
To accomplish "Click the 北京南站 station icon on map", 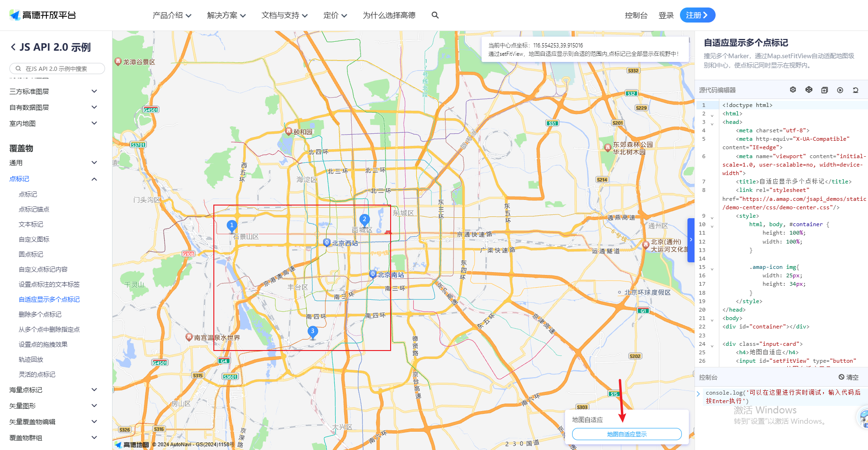I will click(373, 274).
